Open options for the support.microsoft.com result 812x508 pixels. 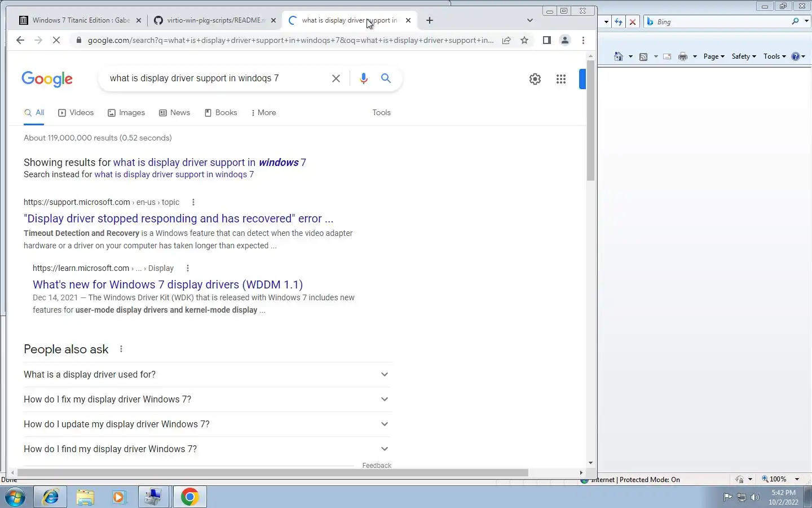pos(193,202)
